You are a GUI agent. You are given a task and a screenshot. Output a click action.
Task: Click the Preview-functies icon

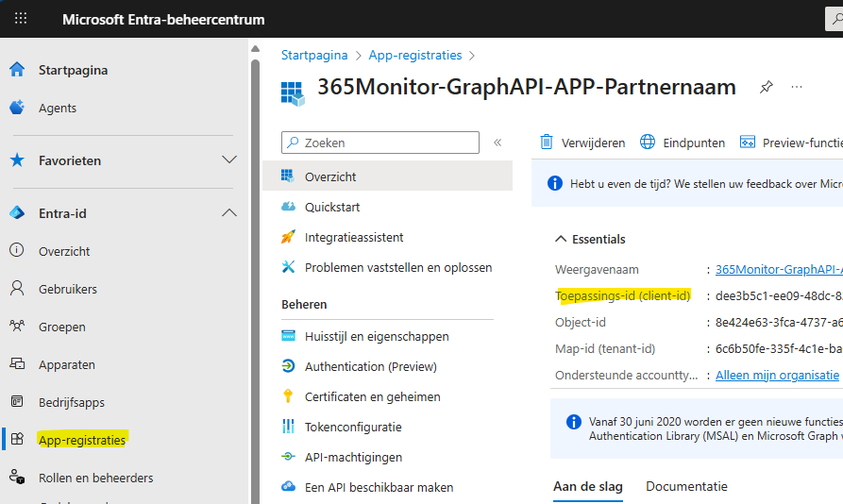pos(748,142)
